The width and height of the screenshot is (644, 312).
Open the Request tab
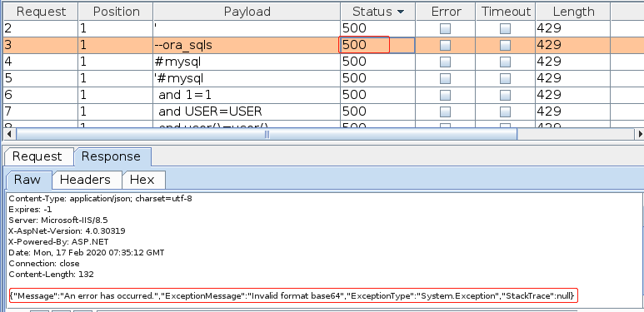point(37,156)
